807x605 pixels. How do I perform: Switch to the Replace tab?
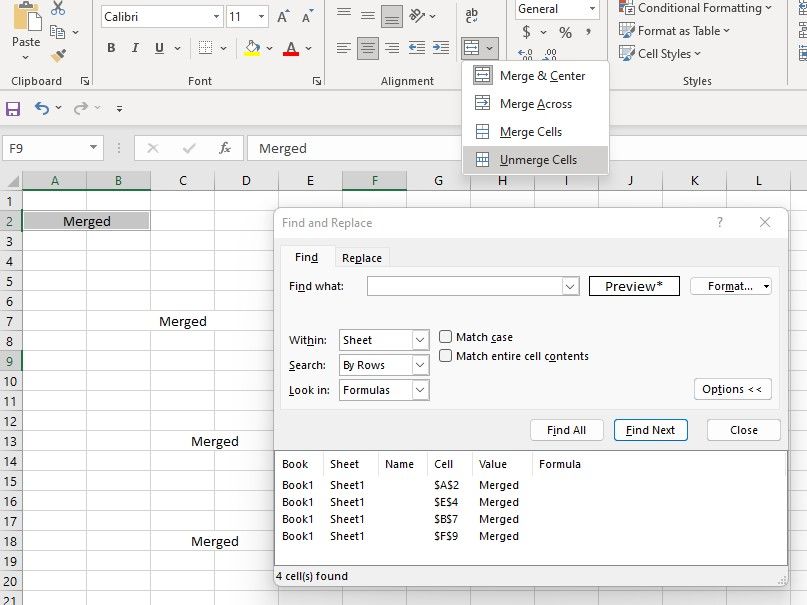pos(362,258)
